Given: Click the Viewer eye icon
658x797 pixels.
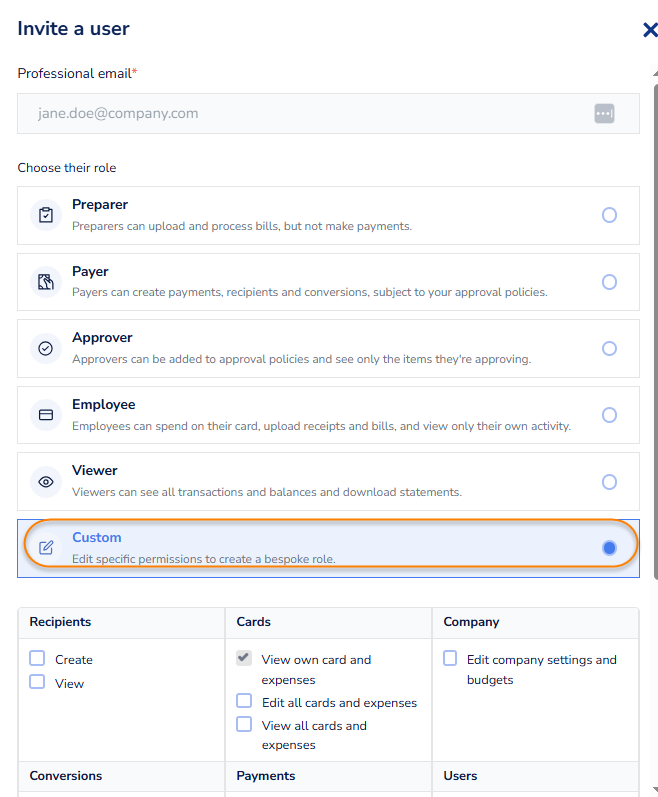Looking at the screenshot, I should click(46, 482).
